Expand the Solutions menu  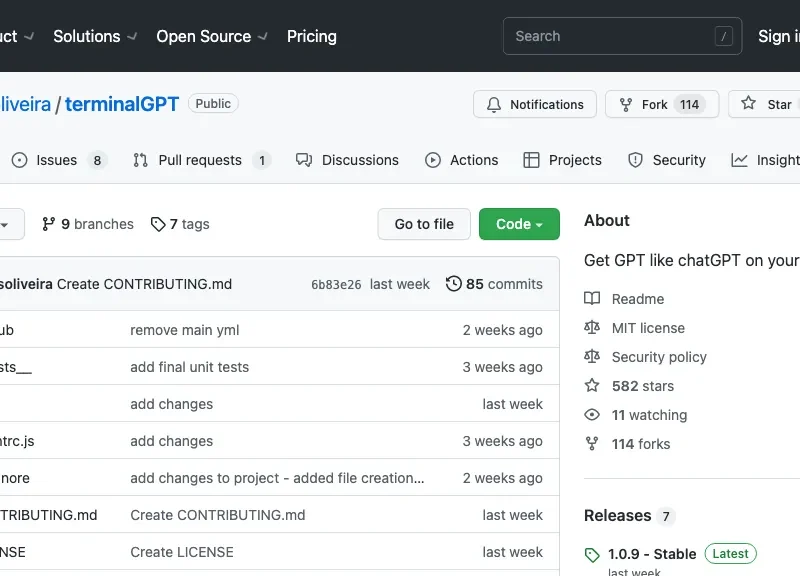(x=95, y=36)
